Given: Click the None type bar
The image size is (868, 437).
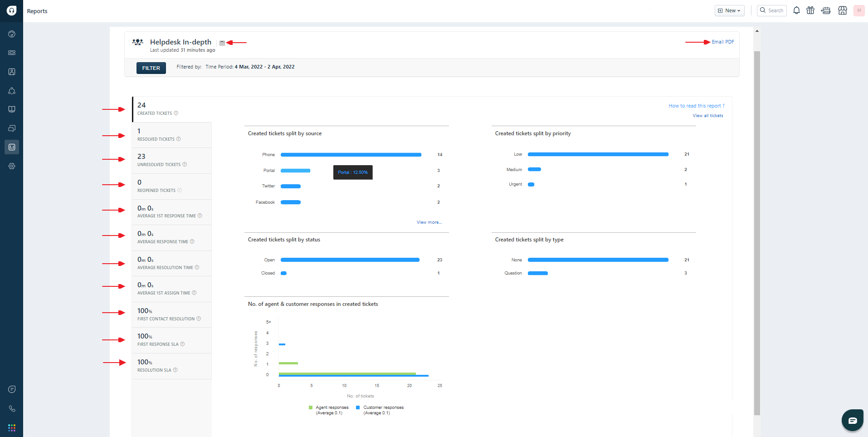Looking at the screenshot, I should click(x=598, y=260).
